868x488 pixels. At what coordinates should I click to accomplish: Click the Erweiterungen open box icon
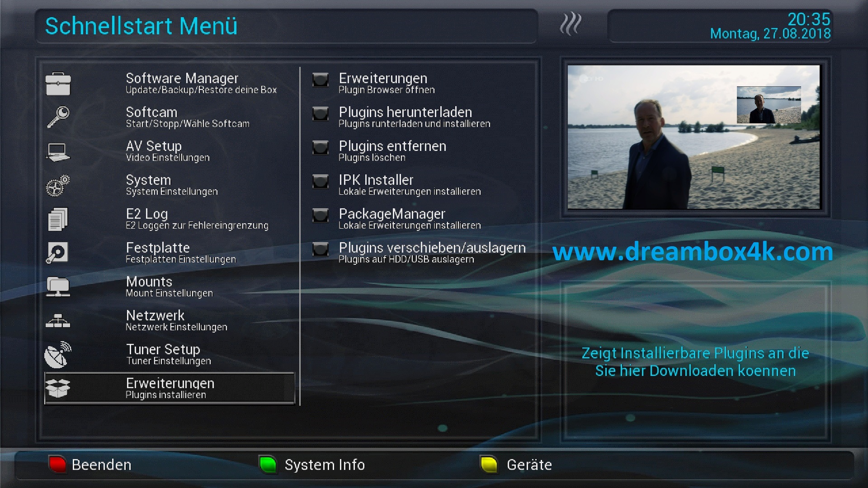(58, 388)
